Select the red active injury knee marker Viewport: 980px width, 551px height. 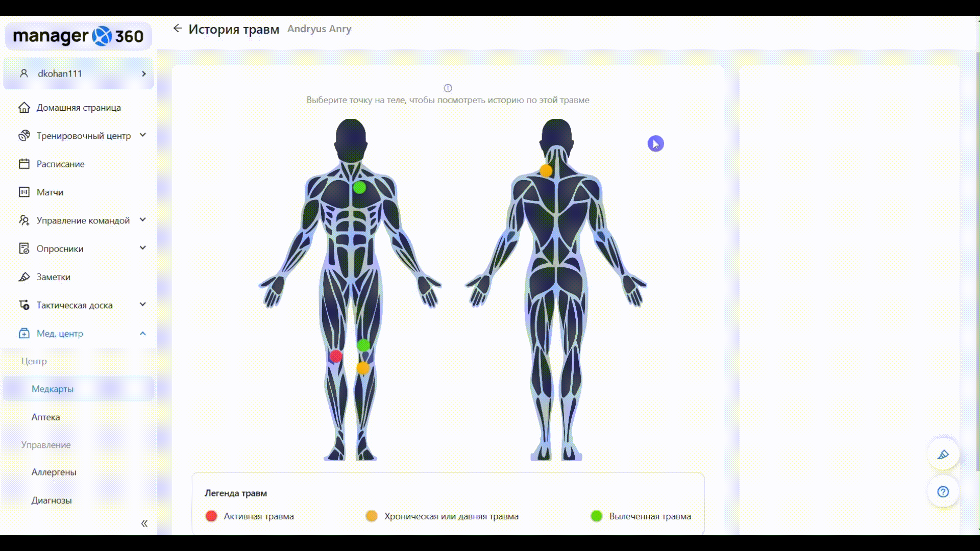335,356
